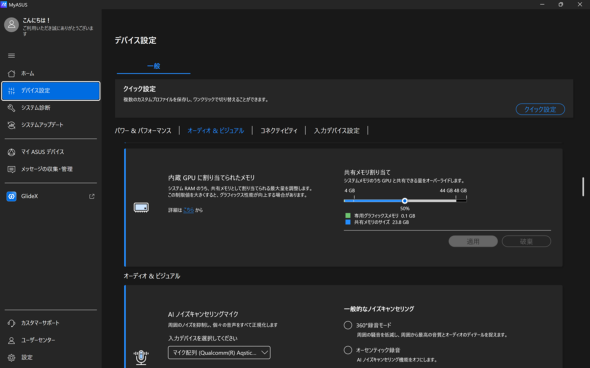Click the user avatar icon
This screenshot has height=368, width=590.
[11, 25]
